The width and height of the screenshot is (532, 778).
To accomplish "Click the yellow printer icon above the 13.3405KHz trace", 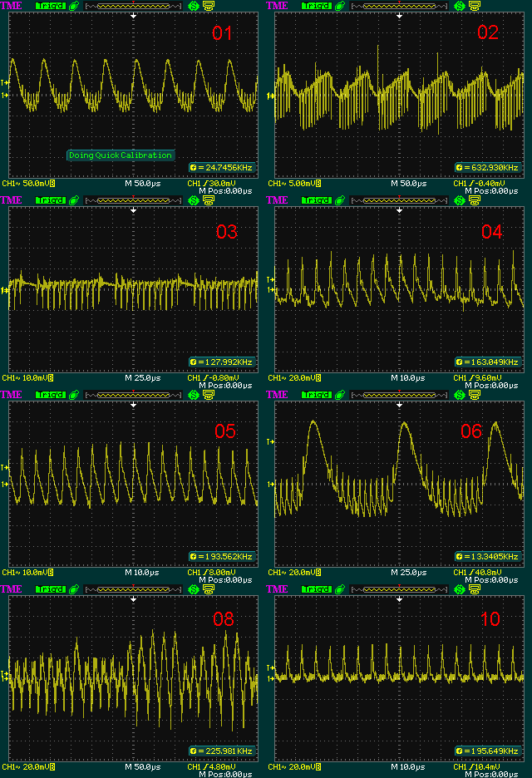I will (475, 395).
